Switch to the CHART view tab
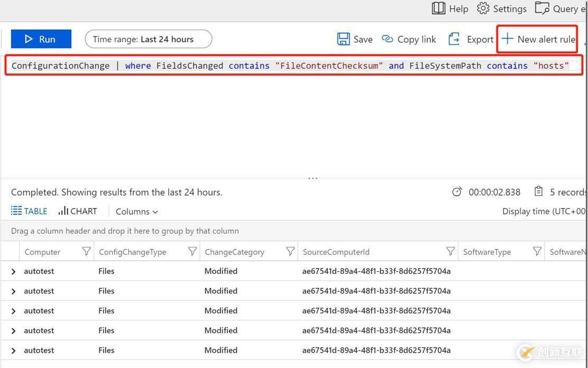This screenshot has height=368, width=588. tap(77, 211)
